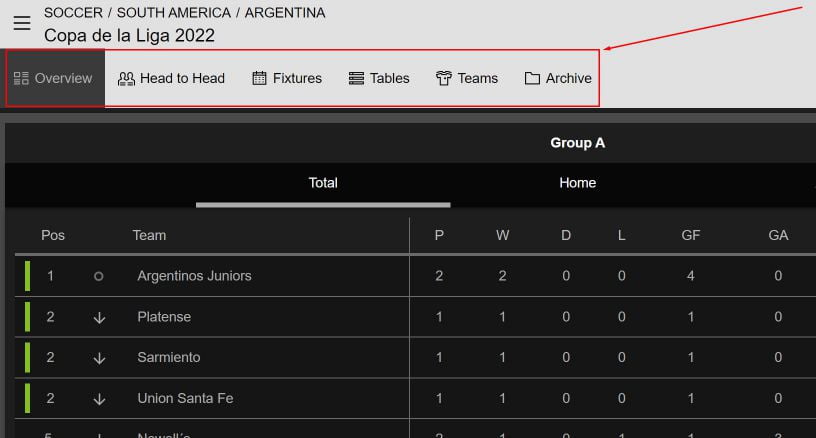This screenshot has height=438, width=816.
Task: Click the Head to Head people icon
Action: [126, 78]
